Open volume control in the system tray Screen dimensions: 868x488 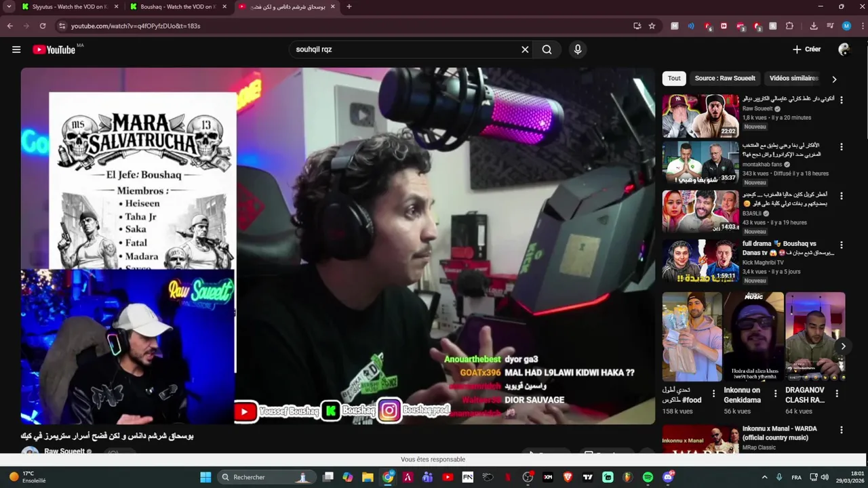point(824,477)
